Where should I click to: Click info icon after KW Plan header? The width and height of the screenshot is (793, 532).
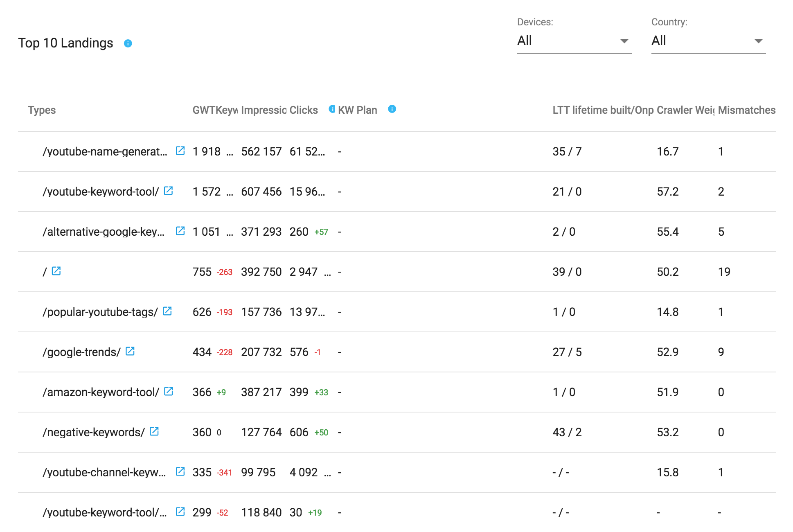[392, 109]
